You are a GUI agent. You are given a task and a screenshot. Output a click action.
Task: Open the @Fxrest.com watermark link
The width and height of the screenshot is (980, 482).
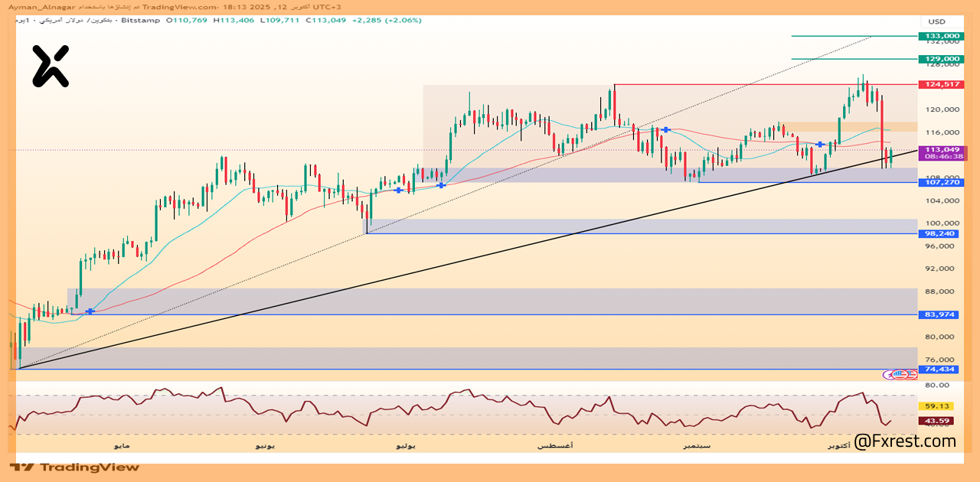point(905,441)
